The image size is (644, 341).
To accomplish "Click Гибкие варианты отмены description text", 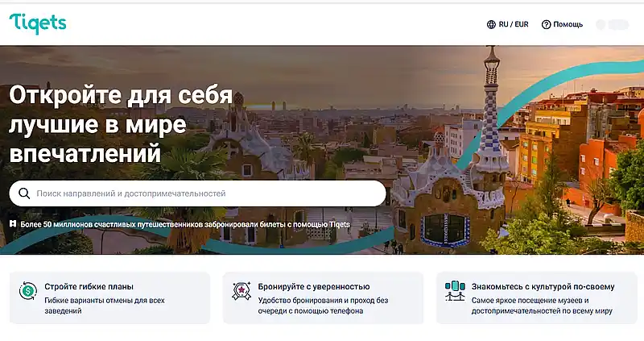I will pyautogui.click(x=105, y=306).
